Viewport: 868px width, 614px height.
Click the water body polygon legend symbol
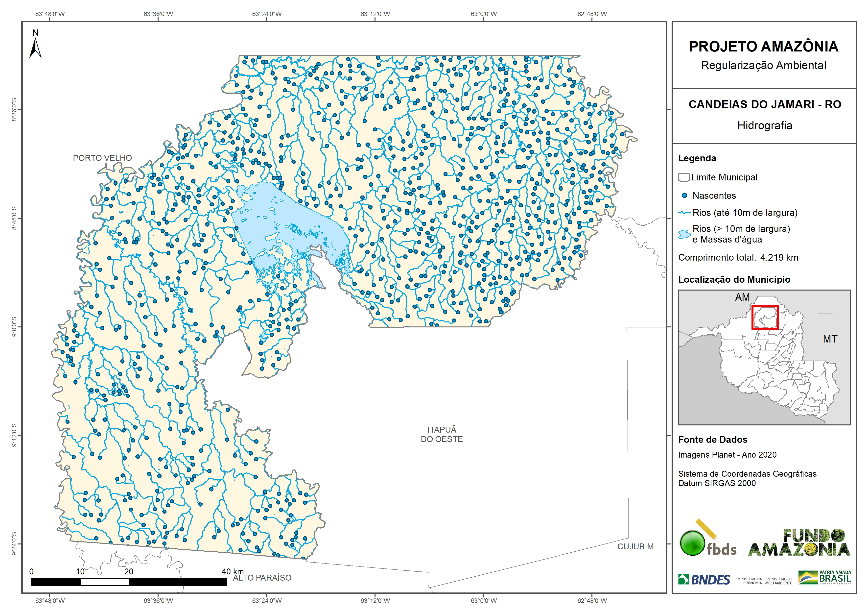point(684,234)
